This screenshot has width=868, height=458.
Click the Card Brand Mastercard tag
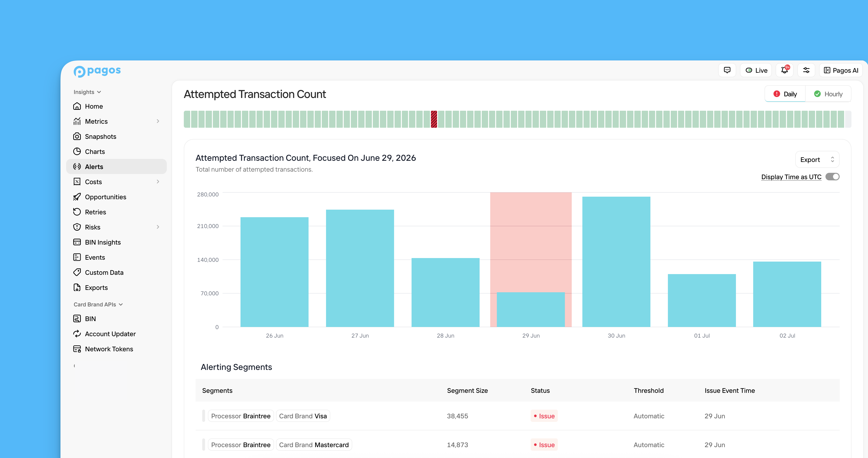click(x=314, y=445)
